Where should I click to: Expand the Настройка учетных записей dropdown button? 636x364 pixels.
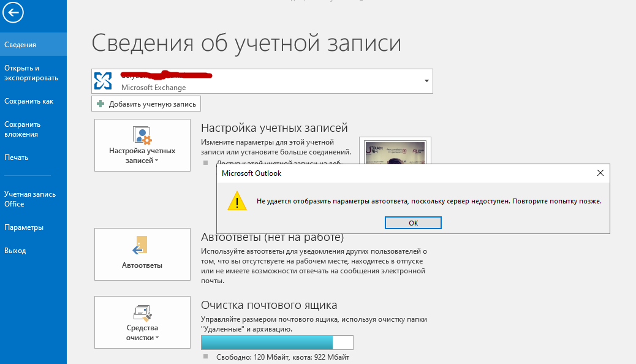[x=142, y=145]
